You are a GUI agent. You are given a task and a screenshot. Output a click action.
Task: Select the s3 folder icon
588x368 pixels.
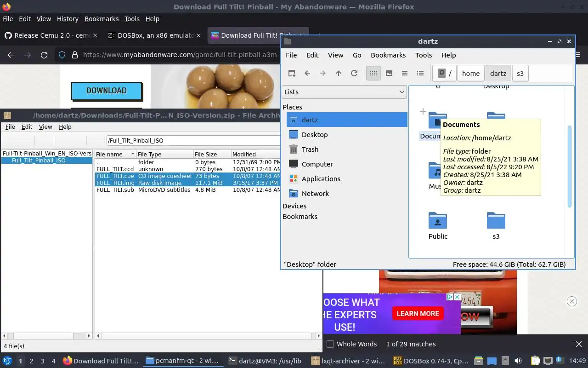tap(496, 221)
